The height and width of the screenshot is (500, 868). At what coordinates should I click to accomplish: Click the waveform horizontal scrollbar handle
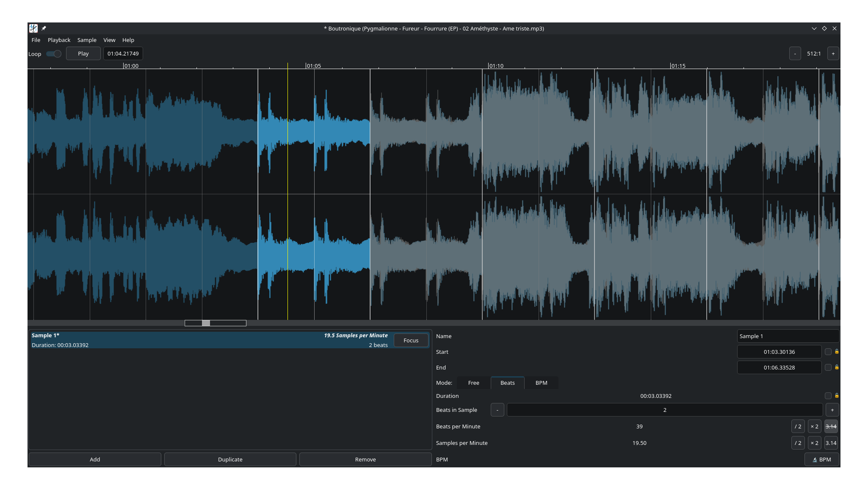click(206, 323)
